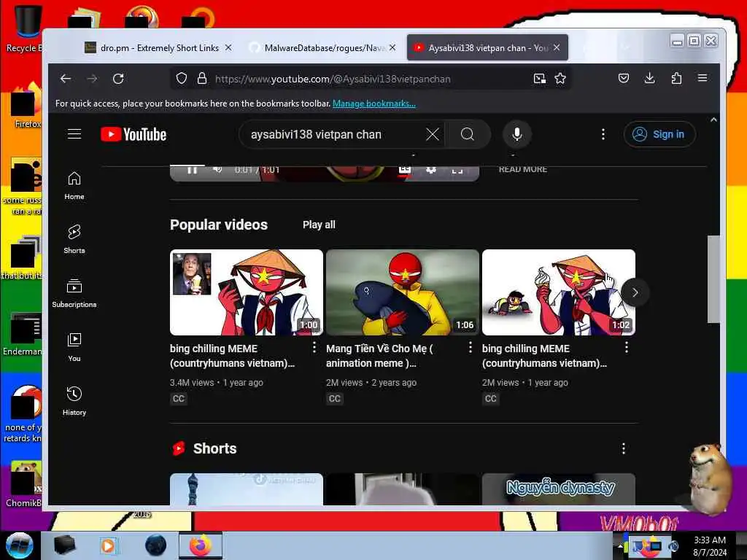Close the Aysabivi138 YouTube tab
The image size is (747, 560).
tap(557, 47)
